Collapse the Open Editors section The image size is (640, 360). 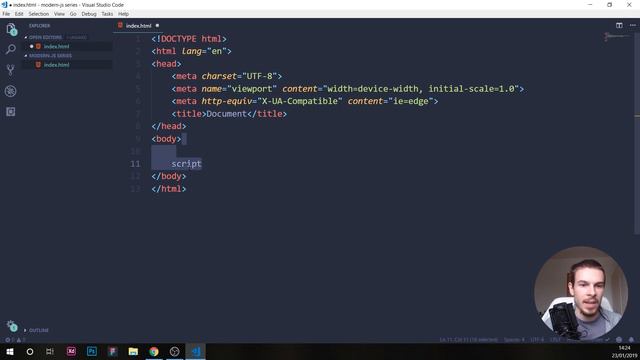click(x=45, y=37)
